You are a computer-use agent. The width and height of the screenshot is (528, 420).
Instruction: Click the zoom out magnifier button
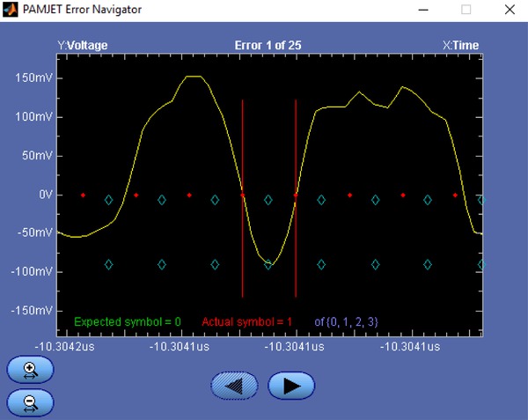(x=31, y=402)
